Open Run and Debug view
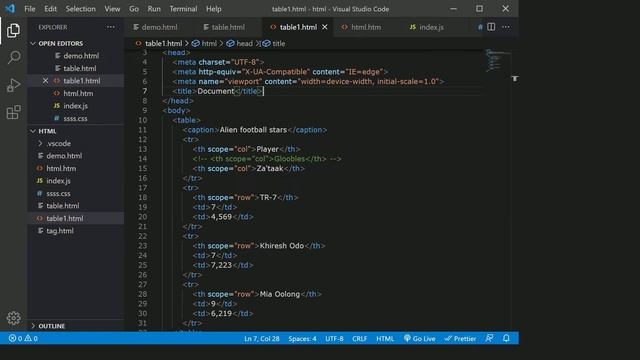This screenshot has width=640, height=360. (13, 85)
